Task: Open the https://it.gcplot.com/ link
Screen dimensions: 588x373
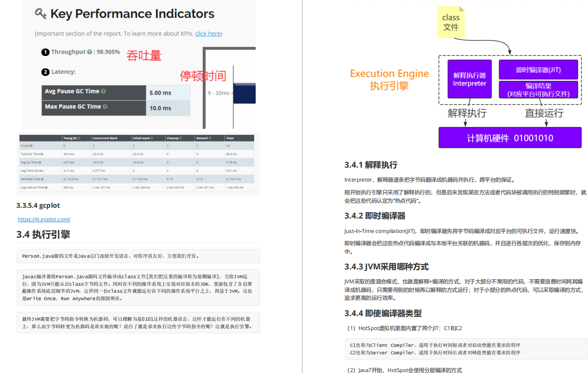Action: click(x=44, y=219)
